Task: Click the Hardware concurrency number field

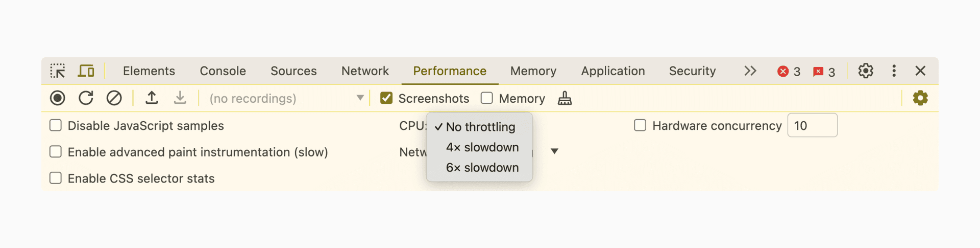Action: 812,125
